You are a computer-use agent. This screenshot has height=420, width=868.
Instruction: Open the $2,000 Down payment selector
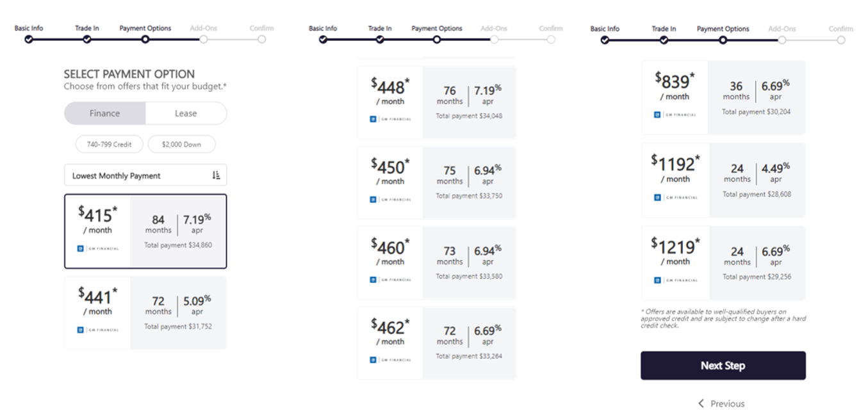click(x=181, y=144)
